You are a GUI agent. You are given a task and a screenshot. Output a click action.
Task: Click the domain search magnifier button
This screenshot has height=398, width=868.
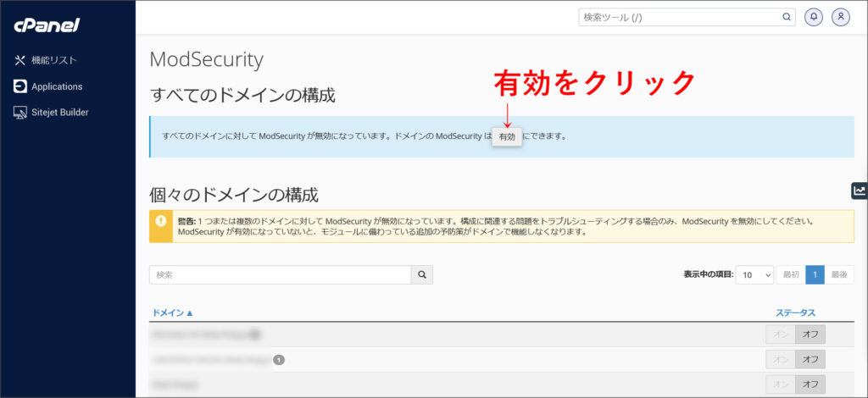tap(422, 274)
